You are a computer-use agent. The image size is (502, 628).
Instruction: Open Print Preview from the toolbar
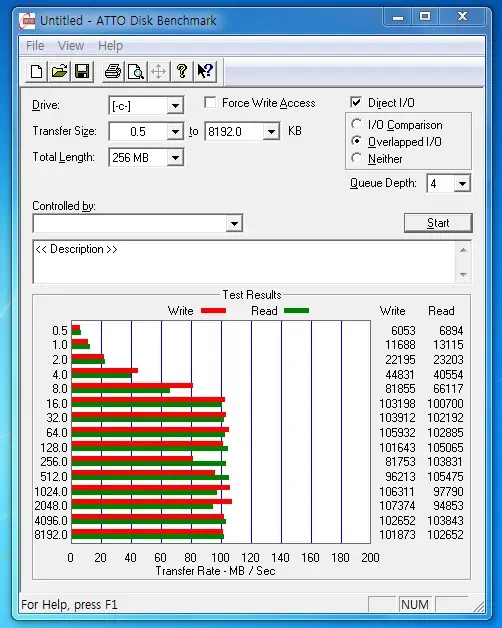pos(136,72)
